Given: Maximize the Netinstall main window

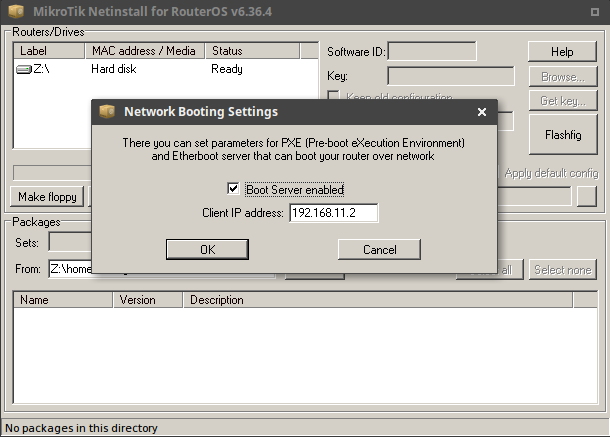Looking at the screenshot, I should tap(594, 12).
